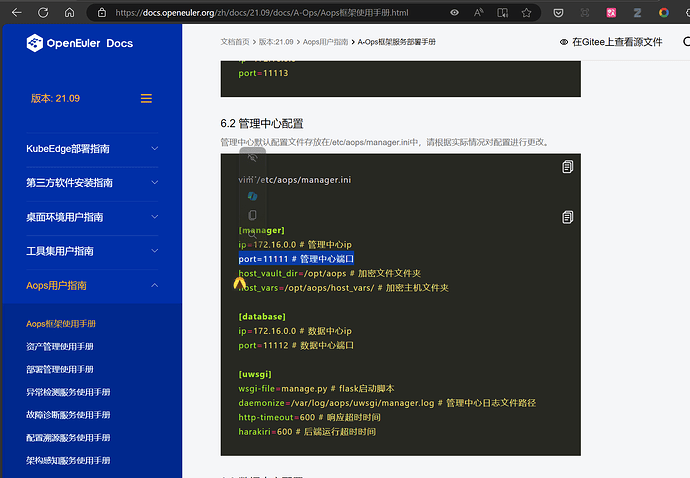This screenshot has height=478, width=690.
Task: Copy the manager config code block
Action: pos(567,217)
